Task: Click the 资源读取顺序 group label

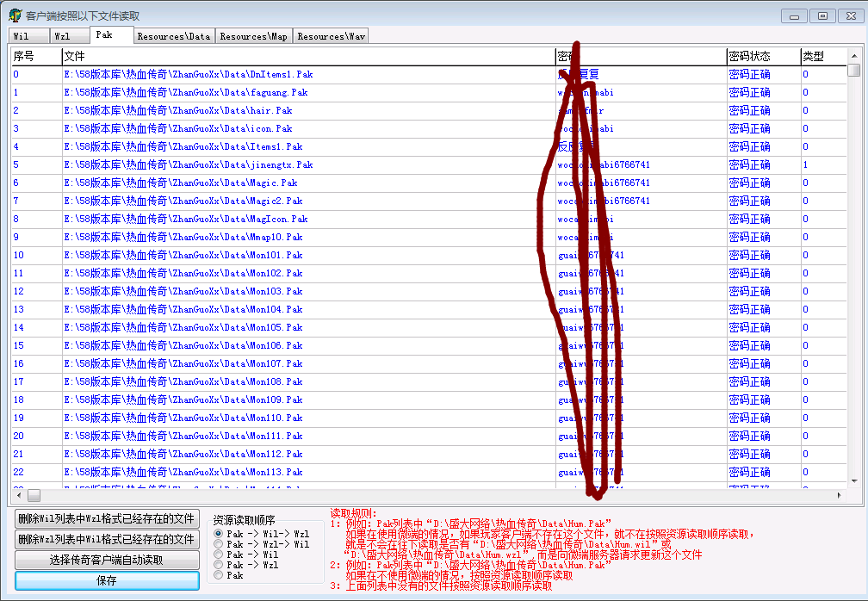Action: click(245, 520)
